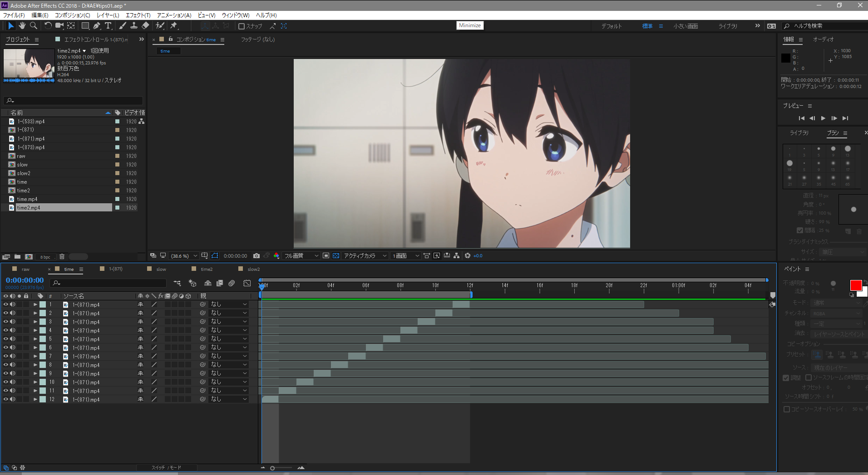Toggle mask and shape path visibility
The height and width of the screenshot is (475, 868).
point(215,256)
